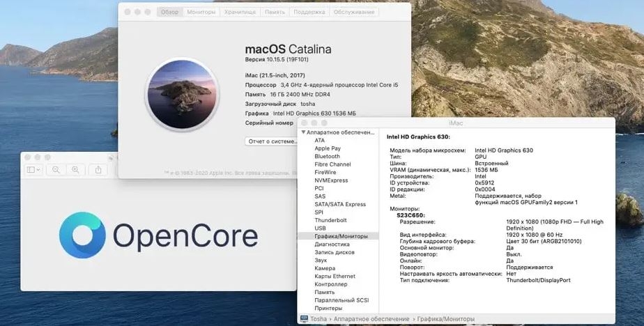
Task: Select the Поддержка tab
Action: pos(309,12)
